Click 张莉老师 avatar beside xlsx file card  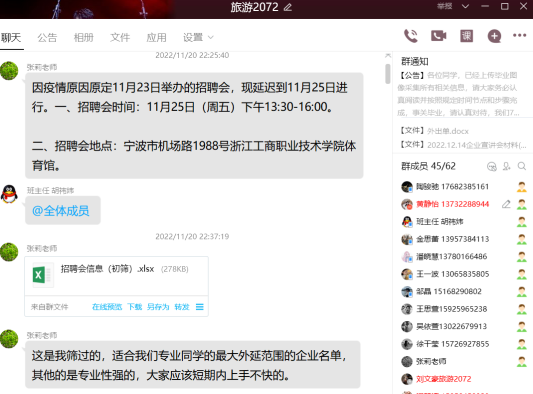coord(9,252)
